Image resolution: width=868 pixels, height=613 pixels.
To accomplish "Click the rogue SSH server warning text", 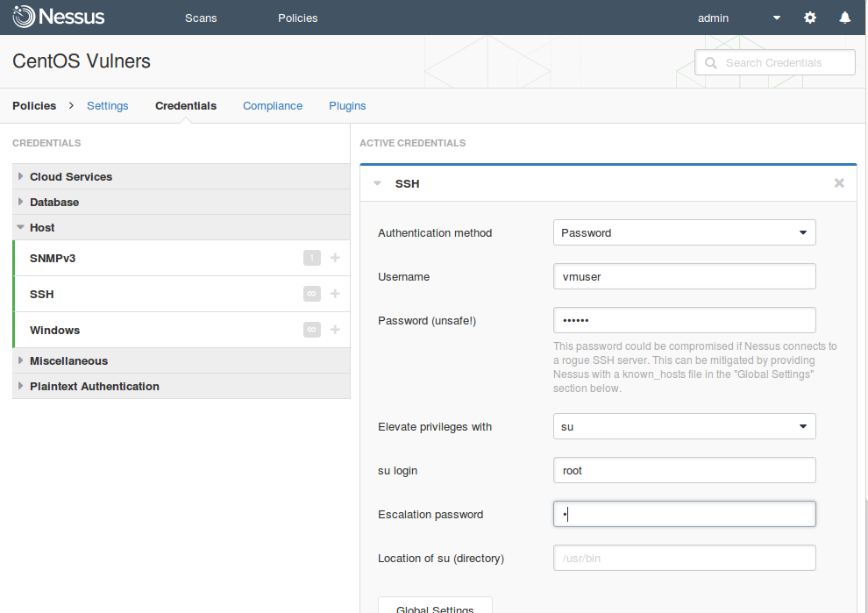I will point(694,367).
